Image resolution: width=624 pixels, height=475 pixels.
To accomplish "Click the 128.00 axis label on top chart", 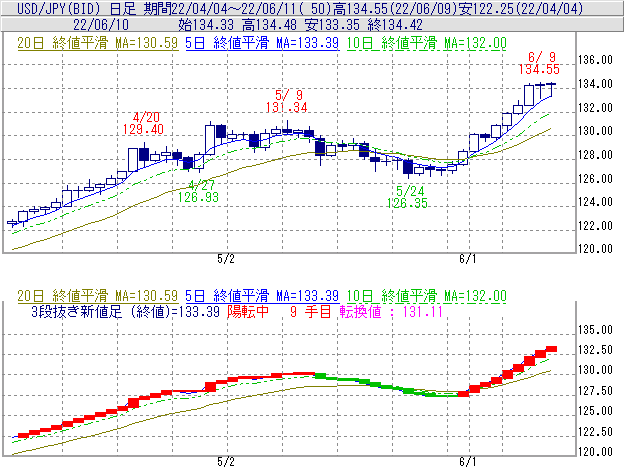I will point(595,155).
